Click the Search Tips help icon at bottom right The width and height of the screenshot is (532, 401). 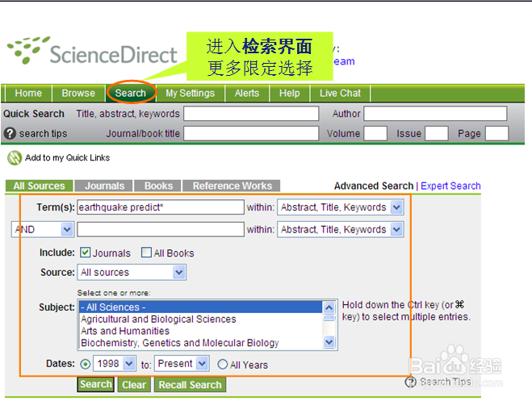410,382
